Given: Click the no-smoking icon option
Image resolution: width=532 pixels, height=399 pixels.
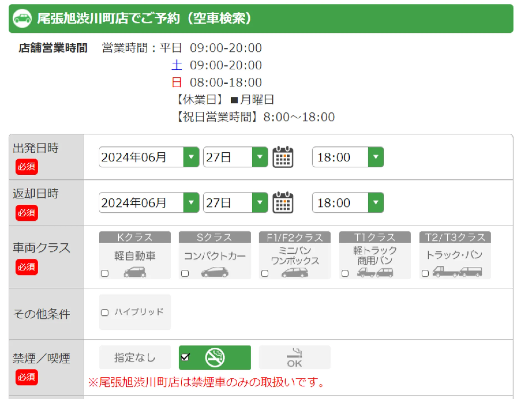Looking at the screenshot, I should pyautogui.click(x=215, y=357).
